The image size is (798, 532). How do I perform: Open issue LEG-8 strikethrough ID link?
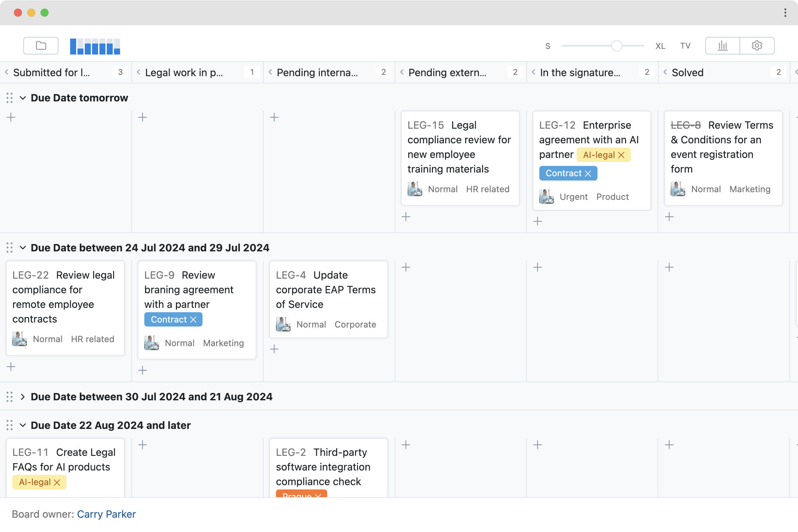[x=686, y=125]
